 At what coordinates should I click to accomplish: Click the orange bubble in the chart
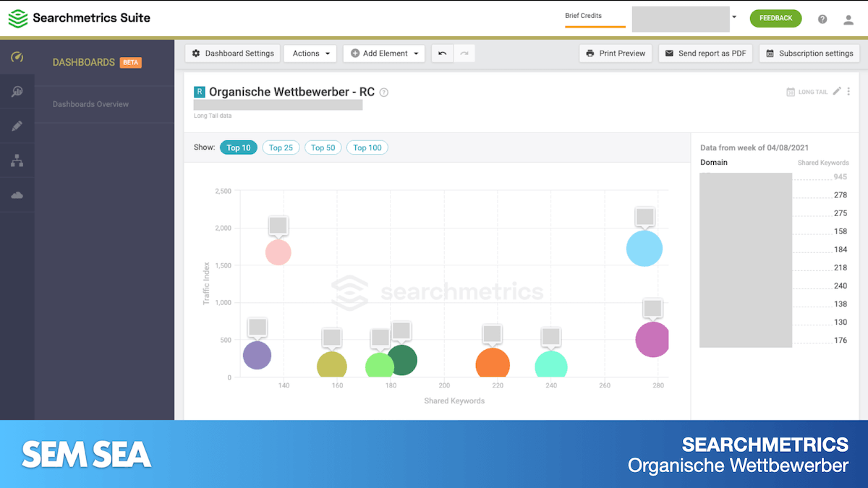click(x=493, y=364)
